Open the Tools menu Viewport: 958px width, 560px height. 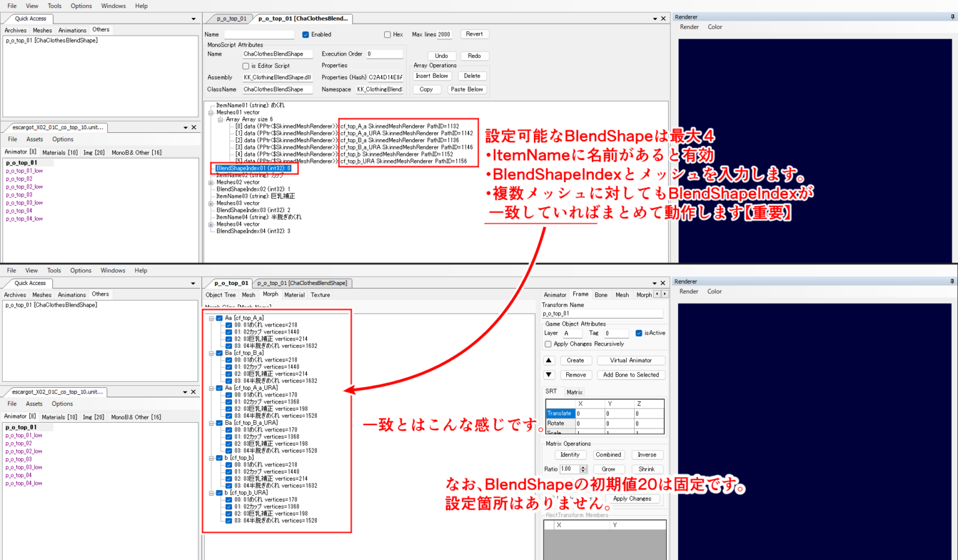54,6
